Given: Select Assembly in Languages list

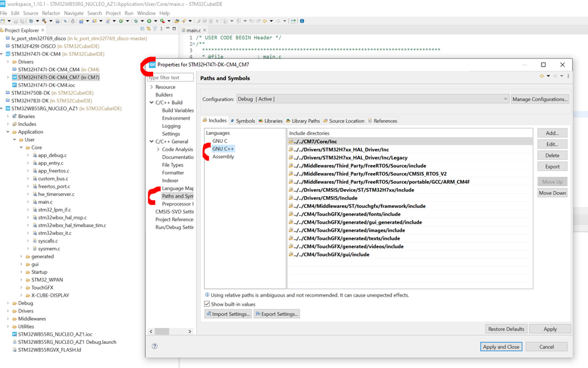Looking at the screenshot, I should [x=223, y=157].
